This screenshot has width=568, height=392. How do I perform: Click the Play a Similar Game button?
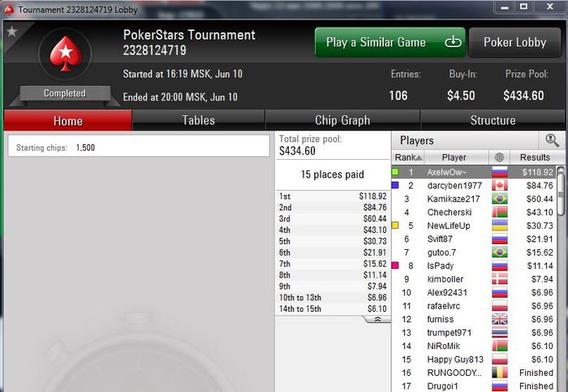(390, 42)
